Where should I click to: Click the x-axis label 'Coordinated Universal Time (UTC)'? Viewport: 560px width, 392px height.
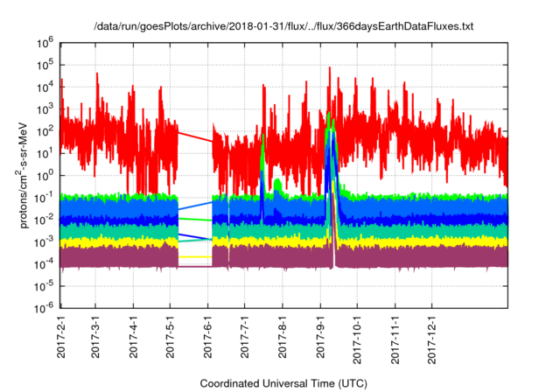[283, 384]
